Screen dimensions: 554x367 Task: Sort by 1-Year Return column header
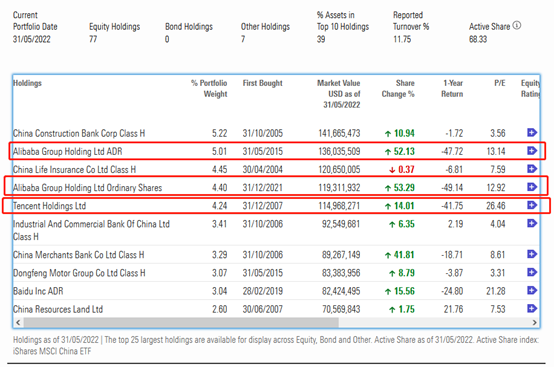(x=452, y=89)
